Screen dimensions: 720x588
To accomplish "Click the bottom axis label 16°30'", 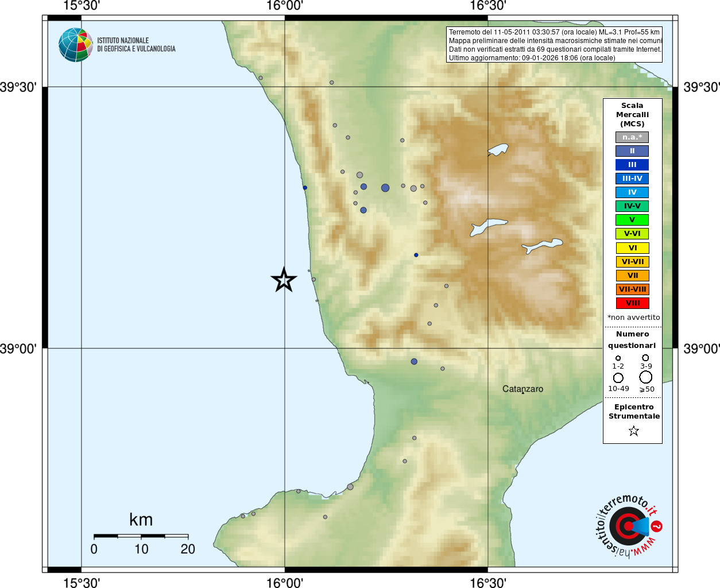I will (x=488, y=582).
